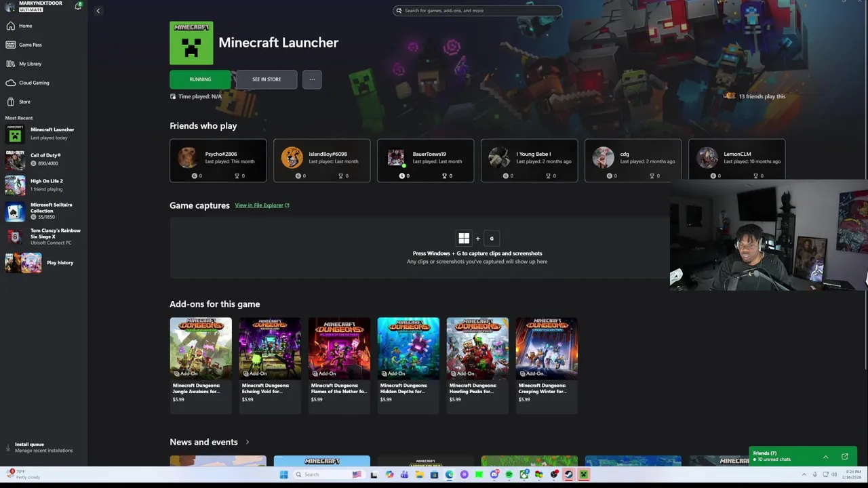Click the Windows taskbar search box
The height and width of the screenshot is (488, 868).
tap(329, 474)
